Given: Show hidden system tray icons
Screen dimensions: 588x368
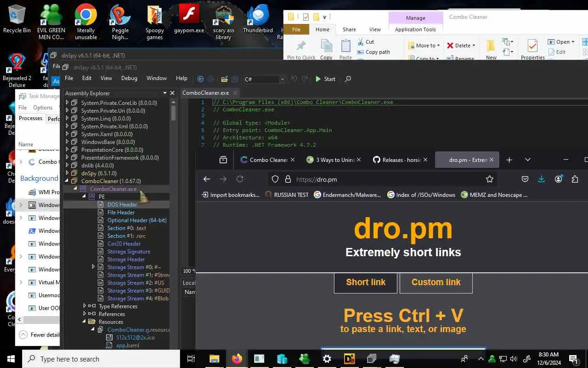Looking at the screenshot, I should tap(481, 359).
